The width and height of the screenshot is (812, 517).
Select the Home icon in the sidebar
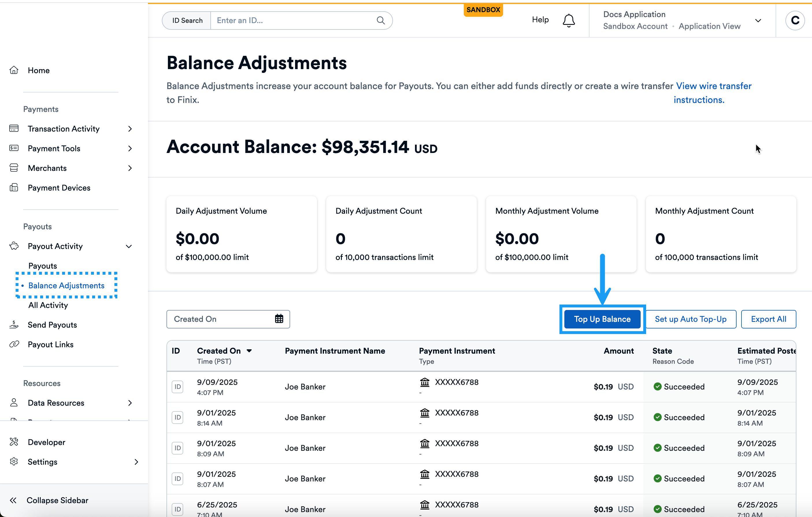(14, 70)
